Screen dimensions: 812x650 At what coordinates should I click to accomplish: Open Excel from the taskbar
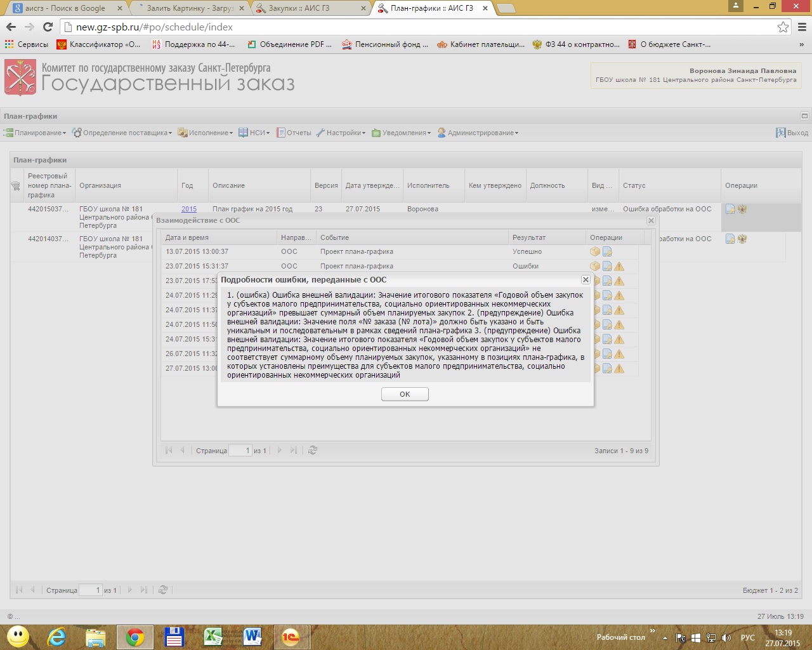tap(213, 637)
